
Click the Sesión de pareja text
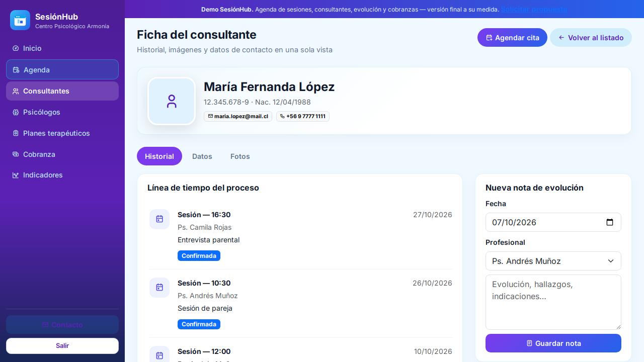(205, 308)
